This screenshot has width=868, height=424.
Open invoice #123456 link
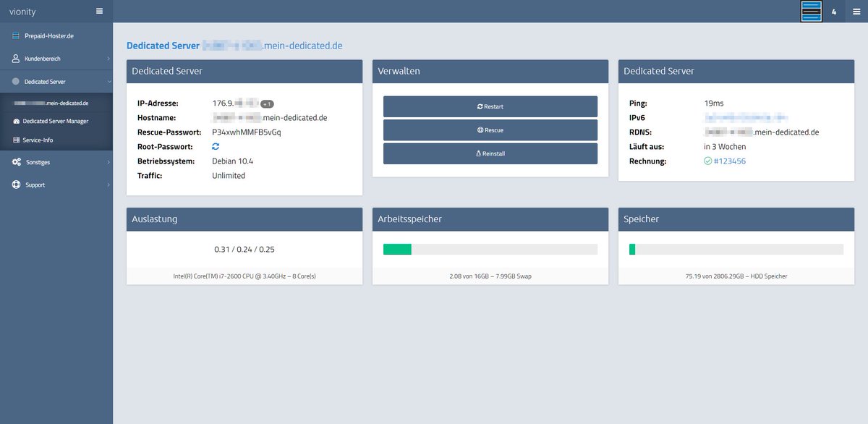[730, 161]
